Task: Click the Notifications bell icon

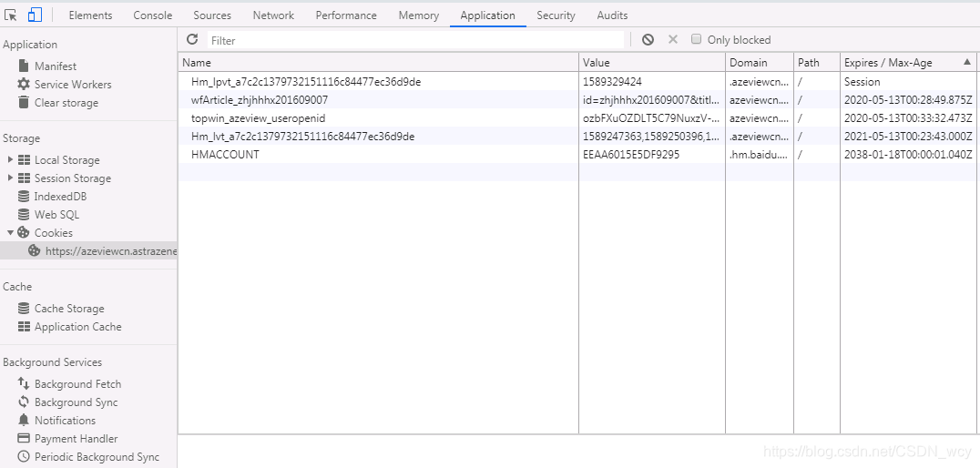Action: [24, 420]
